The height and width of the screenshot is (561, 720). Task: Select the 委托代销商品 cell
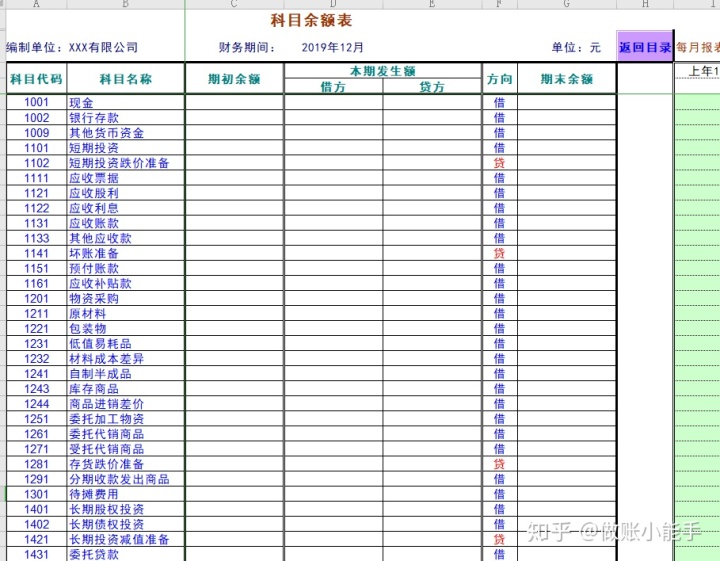point(125,434)
